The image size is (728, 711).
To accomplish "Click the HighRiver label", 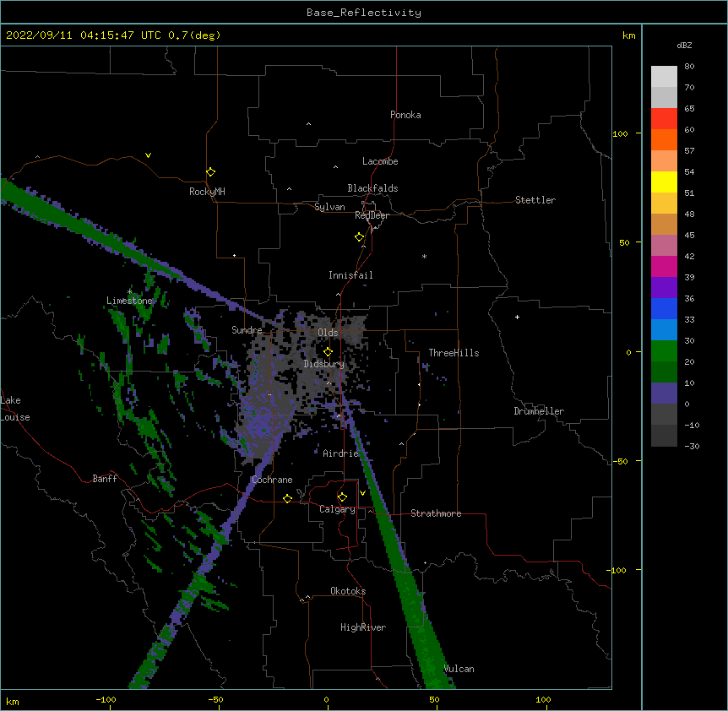I will coord(363,627).
